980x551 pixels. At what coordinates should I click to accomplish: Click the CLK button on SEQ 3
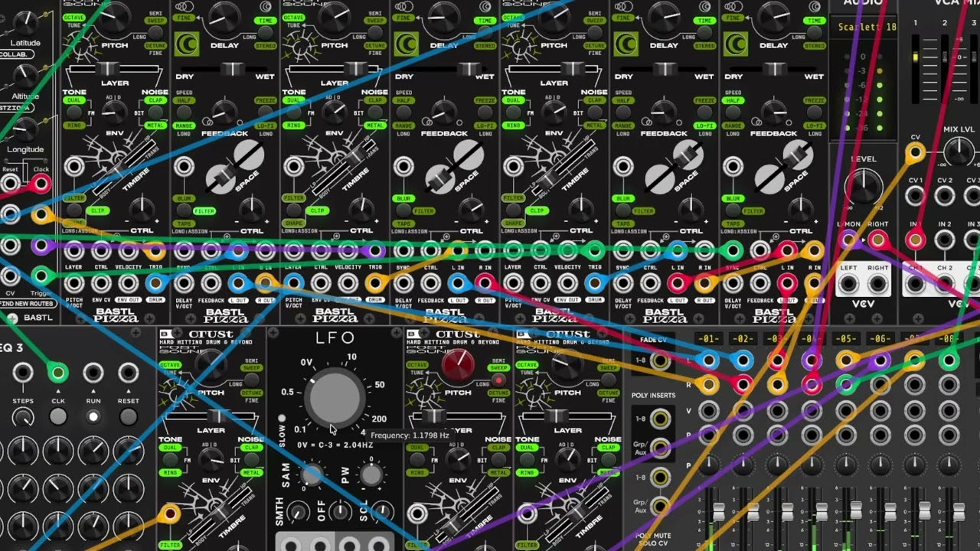[58, 416]
